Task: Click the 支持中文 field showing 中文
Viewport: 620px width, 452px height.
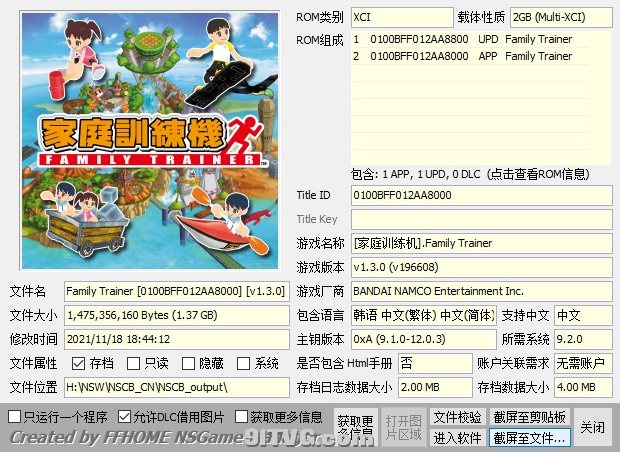Action: 583,315
